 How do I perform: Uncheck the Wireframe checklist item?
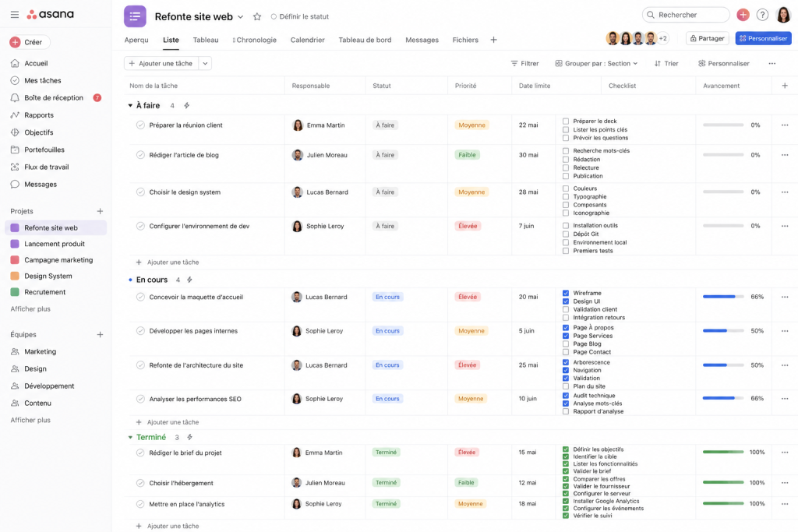coord(566,294)
